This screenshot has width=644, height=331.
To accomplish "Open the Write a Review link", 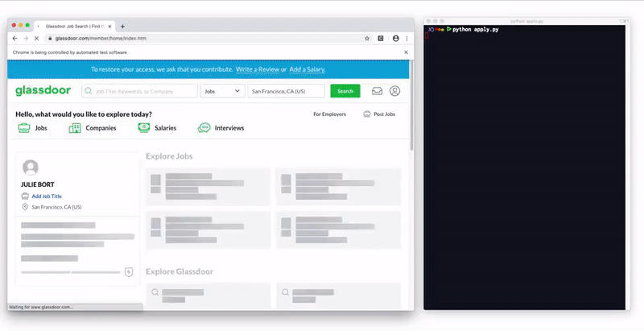I will 258,69.
